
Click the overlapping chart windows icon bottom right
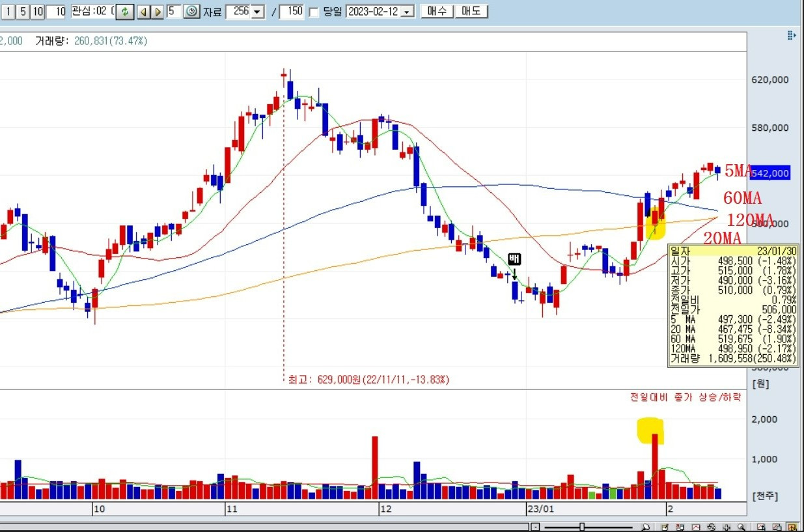click(x=777, y=527)
